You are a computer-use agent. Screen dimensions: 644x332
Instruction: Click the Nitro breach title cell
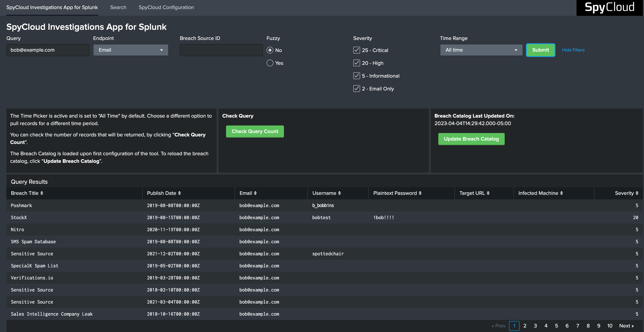pos(18,229)
